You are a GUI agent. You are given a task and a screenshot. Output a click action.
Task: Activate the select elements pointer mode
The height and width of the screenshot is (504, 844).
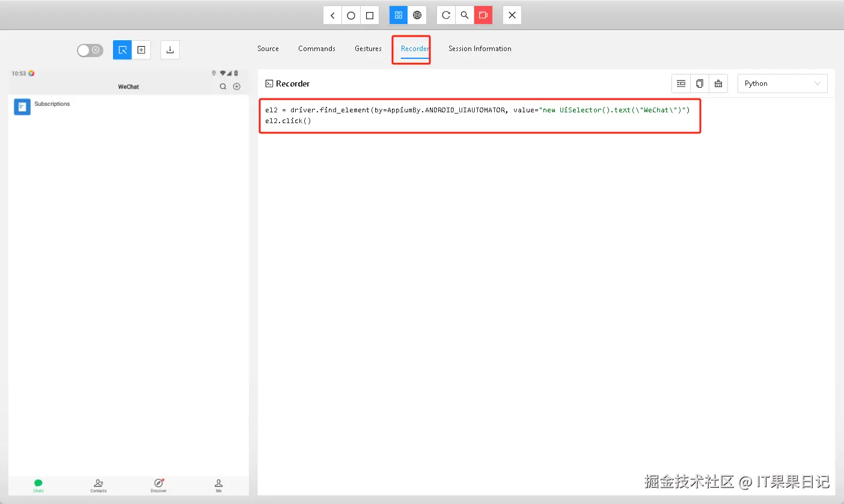122,50
